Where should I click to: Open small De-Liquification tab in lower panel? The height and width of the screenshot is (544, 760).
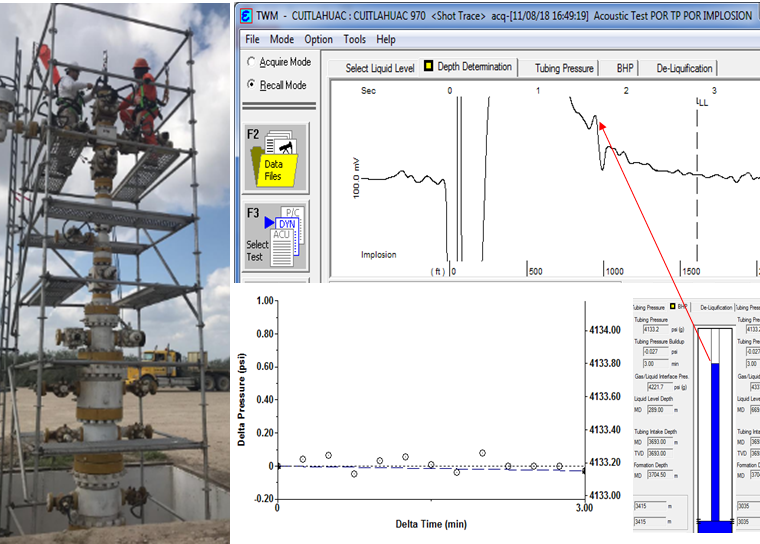(716, 307)
